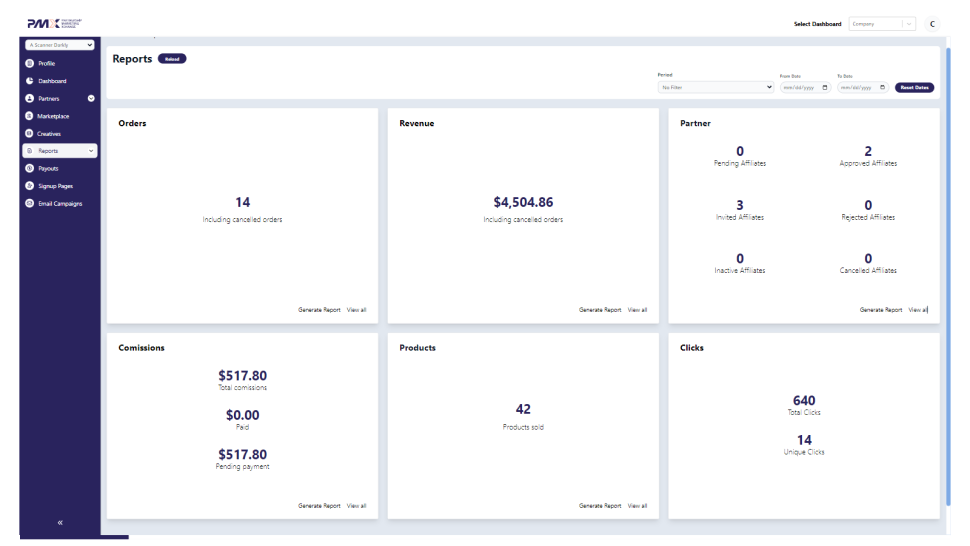Click the Payouts sidebar icon

coord(29,168)
